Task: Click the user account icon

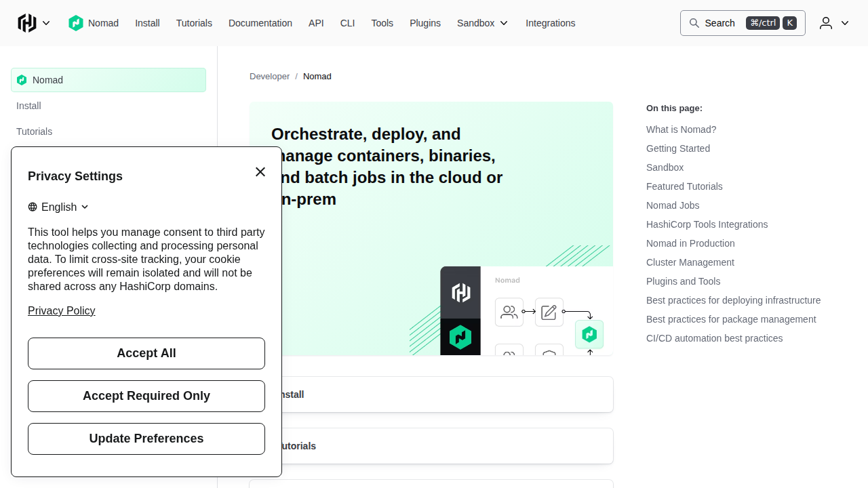Action: [825, 23]
